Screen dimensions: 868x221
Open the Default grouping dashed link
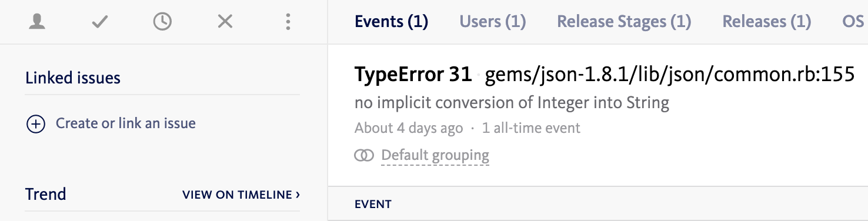click(x=435, y=156)
